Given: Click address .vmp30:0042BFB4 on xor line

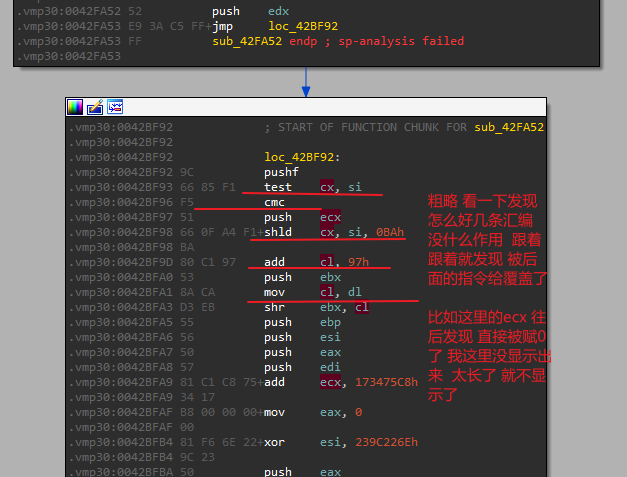Looking at the screenshot, I should (x=121, y=442).
